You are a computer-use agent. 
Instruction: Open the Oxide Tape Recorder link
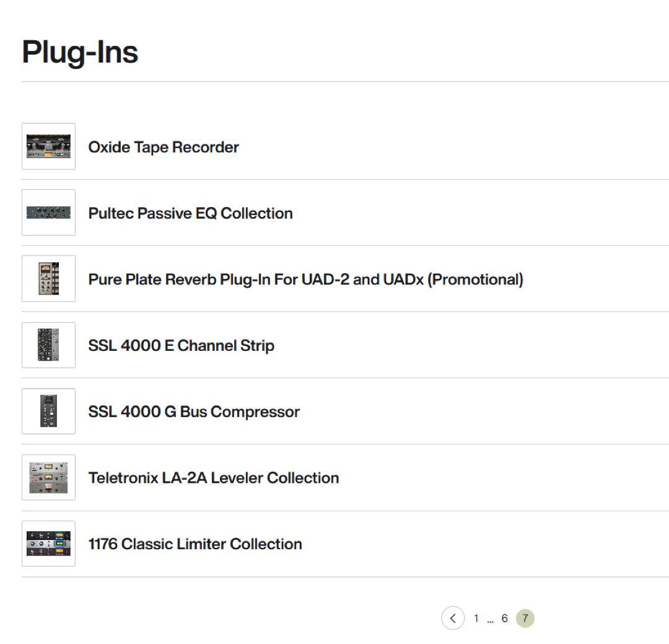(164, 147)
